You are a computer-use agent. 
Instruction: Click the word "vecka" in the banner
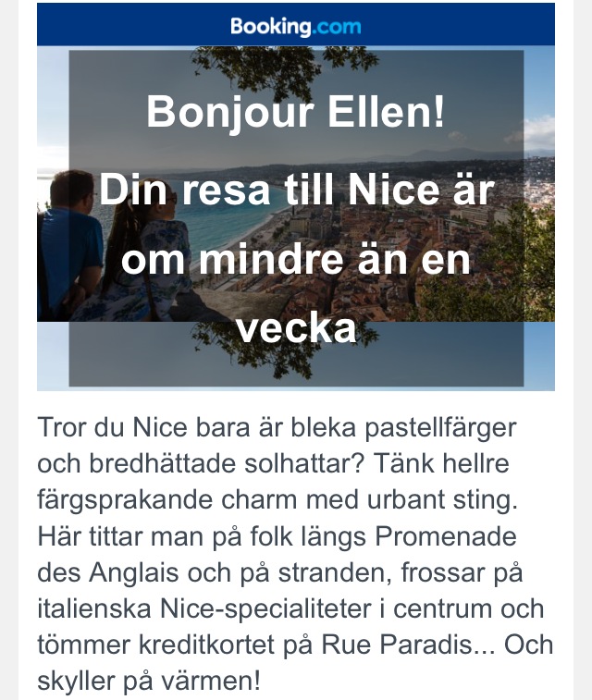pyautogui.click(x=296, y=327)
